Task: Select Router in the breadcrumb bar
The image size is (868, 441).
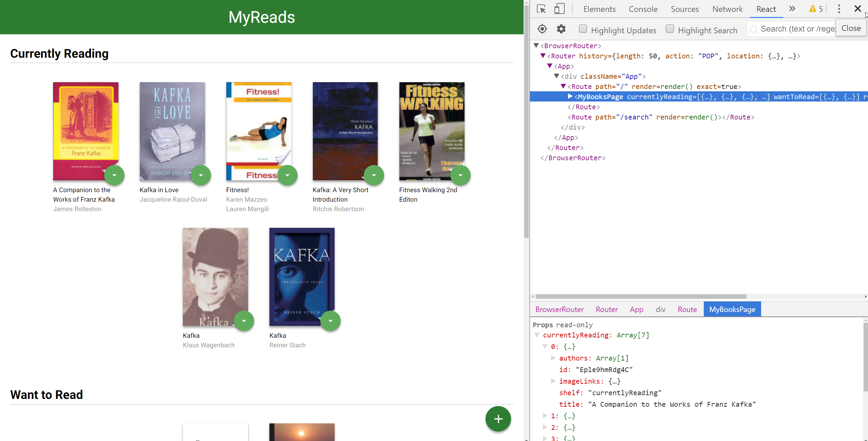Action: tap(607, 309)
